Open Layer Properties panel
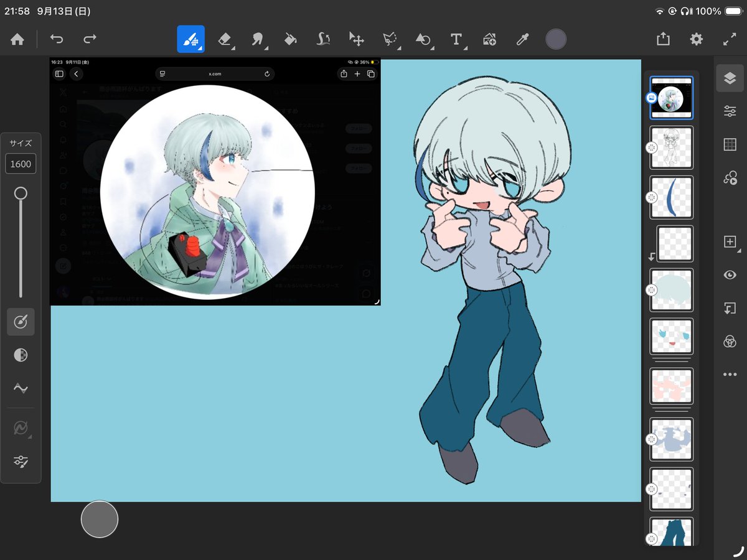 coord(730,111)
